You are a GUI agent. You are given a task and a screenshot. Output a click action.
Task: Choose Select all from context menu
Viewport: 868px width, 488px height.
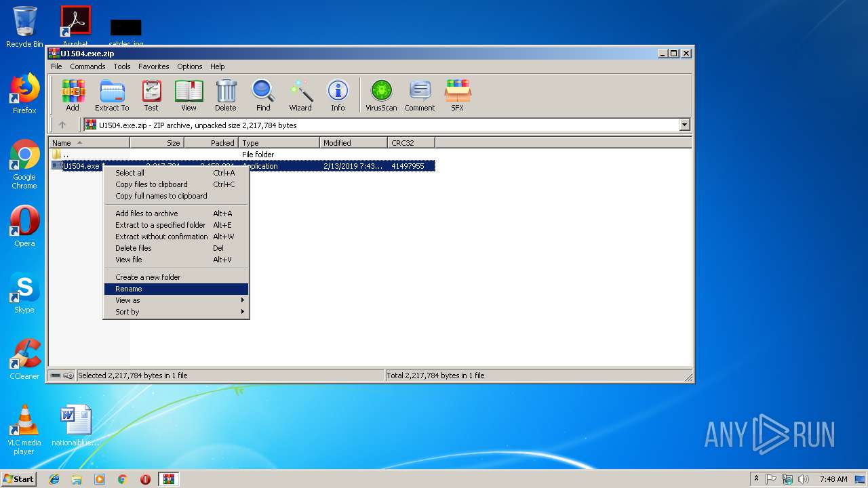pos(176,173)
